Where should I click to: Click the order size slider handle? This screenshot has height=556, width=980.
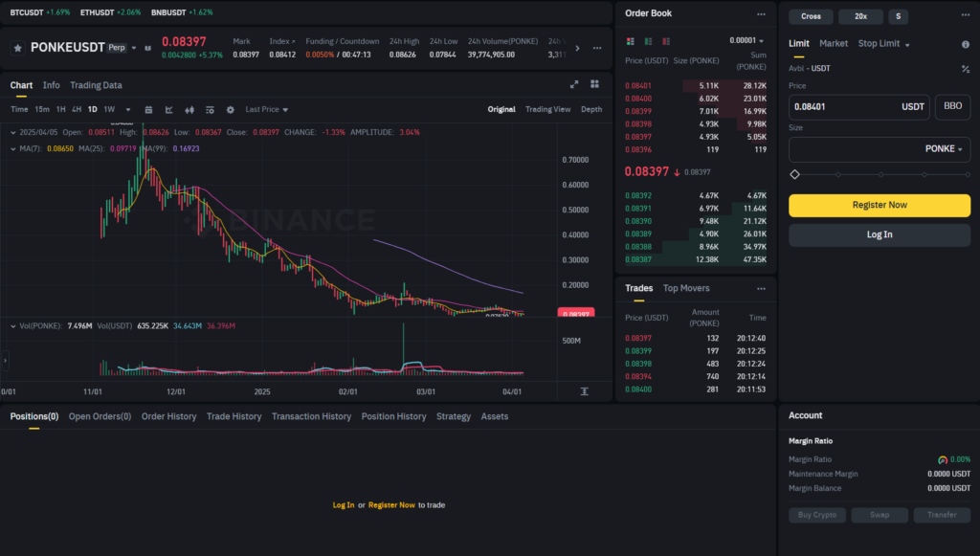794,174
